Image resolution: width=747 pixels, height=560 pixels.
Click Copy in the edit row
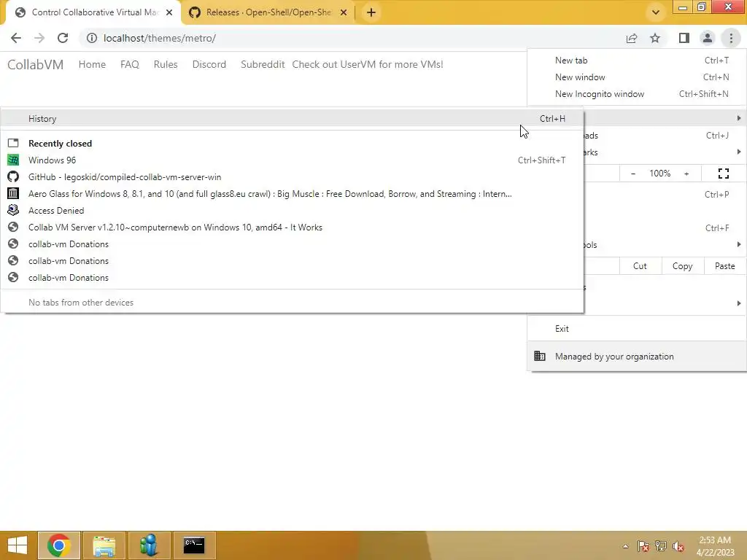[682, 266]
